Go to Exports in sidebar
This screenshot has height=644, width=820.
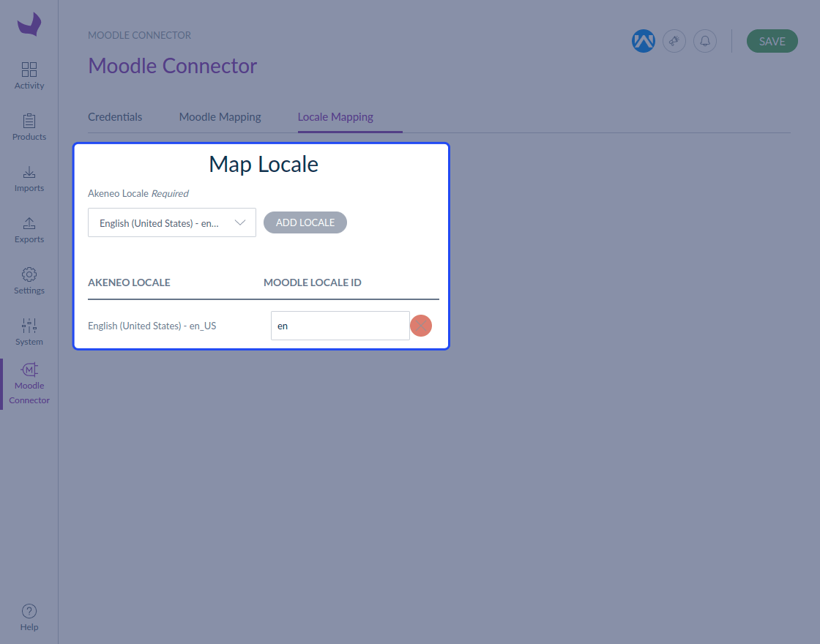click(x=29, y=230)
